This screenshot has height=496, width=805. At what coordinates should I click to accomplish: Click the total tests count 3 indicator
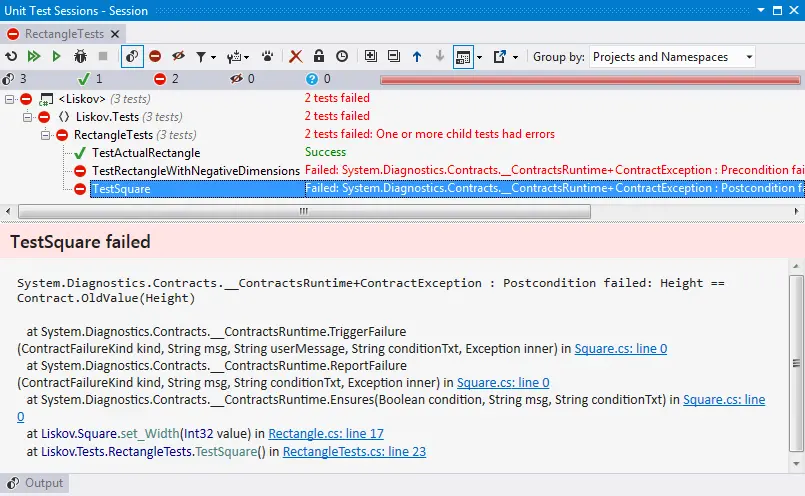tap(14, 79)
